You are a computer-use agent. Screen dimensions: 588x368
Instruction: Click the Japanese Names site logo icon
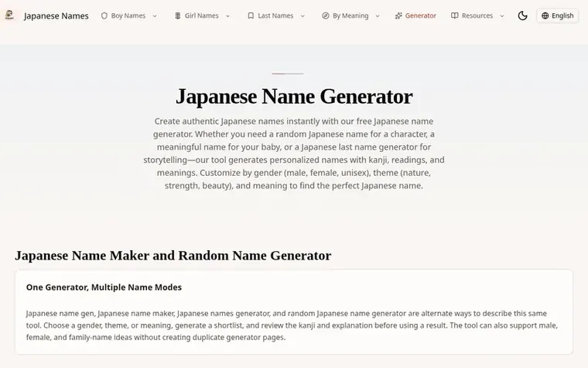(x=9, y=15)
